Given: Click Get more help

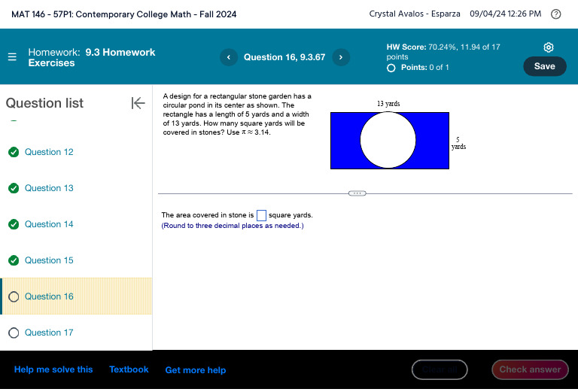Looking at the screenshot, I should click(x=196, y=370).
